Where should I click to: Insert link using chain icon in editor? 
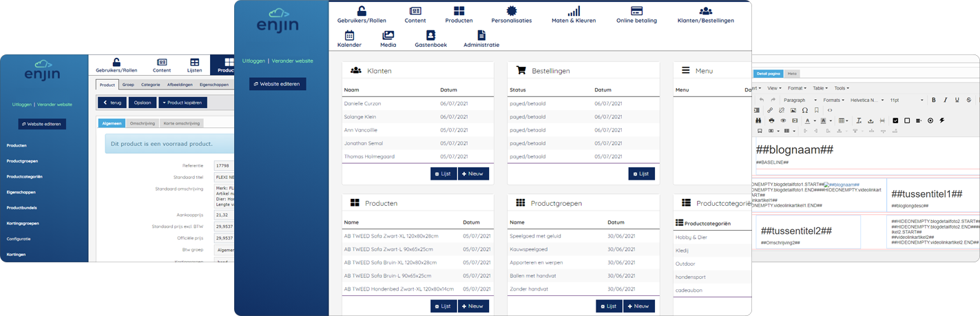[770, 110]
